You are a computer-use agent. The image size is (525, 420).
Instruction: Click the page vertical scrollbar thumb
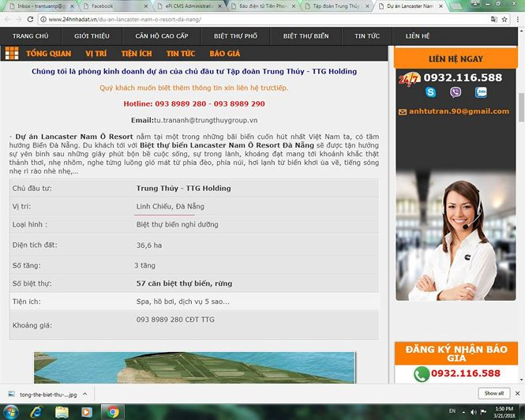pyautogui.click(x=521, y=107)
